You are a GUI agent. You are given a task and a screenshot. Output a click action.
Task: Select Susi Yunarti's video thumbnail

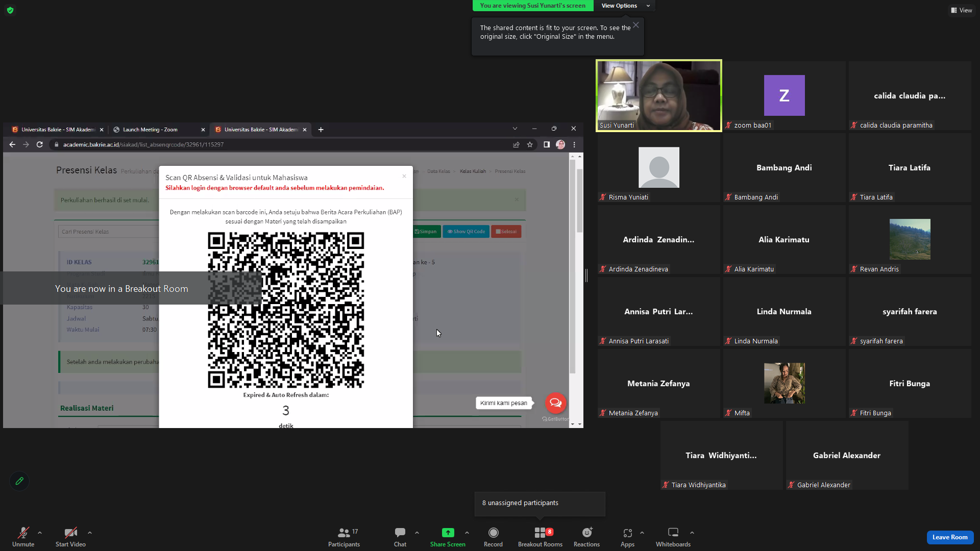tap(658, 95)
